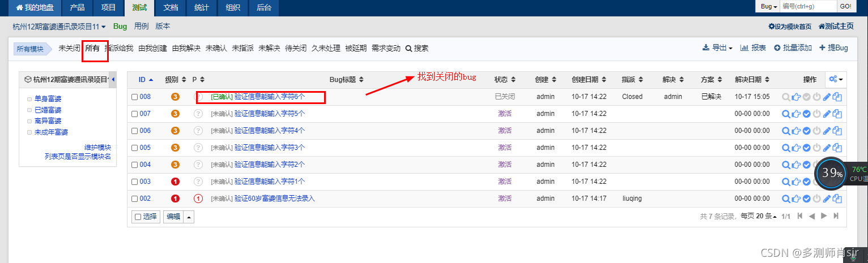The image size is (868, 263).
Task: Click the 编号(ctrl+g) input field
Action: click(x=808, y=6)
